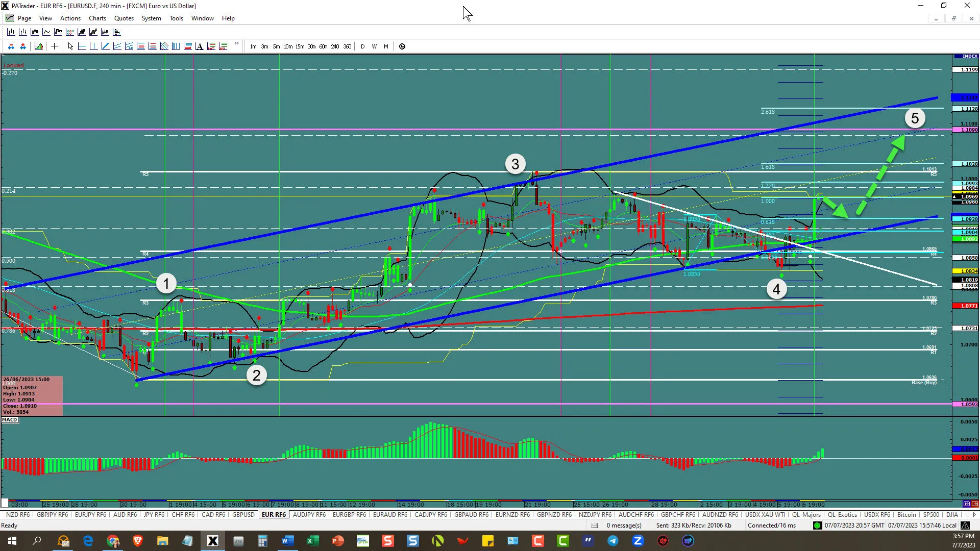The width and height of the screenshot is (980, 551).
Task: Toggle the 1m timeframe
Action: [253, 46]
